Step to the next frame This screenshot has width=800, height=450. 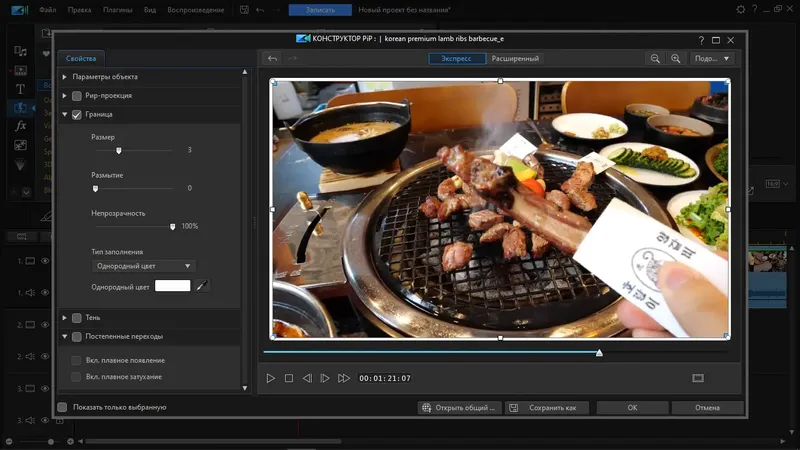324,378
